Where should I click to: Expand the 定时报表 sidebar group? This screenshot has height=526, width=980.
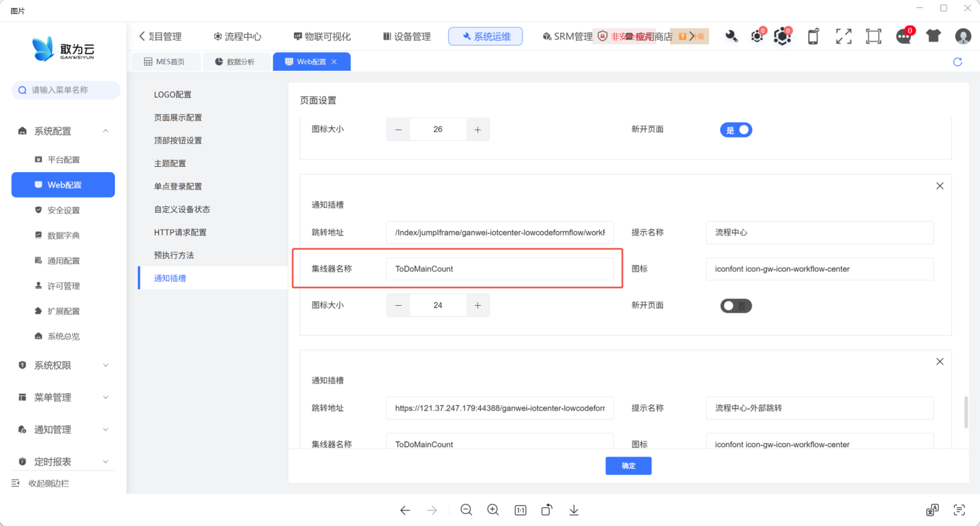coord(63,462)
